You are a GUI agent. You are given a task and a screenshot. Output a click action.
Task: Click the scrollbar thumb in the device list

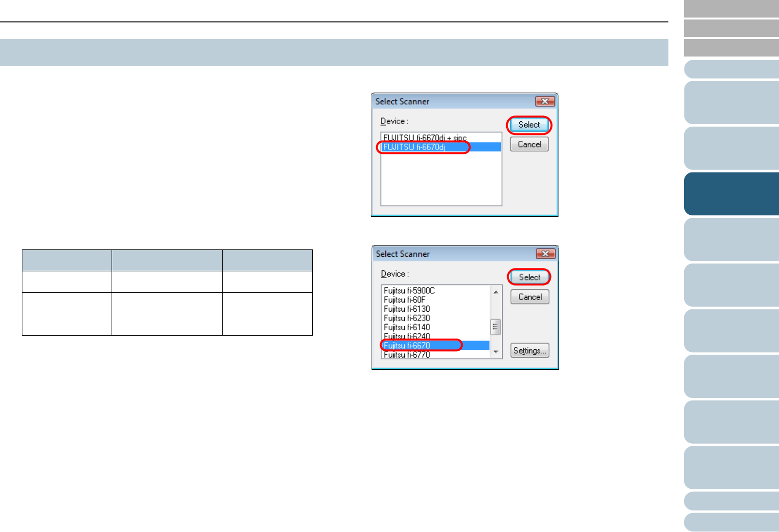(495, 327)
